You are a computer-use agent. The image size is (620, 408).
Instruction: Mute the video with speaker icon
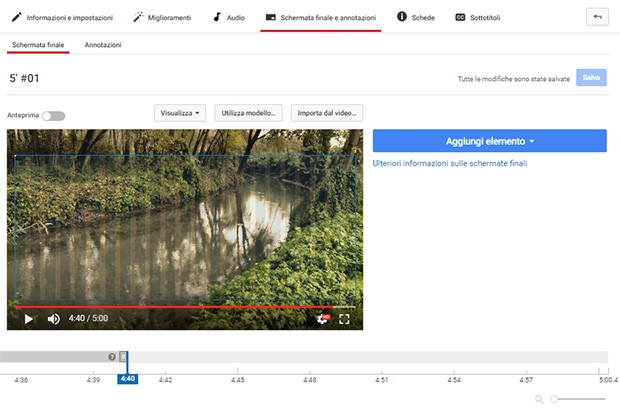tap(54, 319)
